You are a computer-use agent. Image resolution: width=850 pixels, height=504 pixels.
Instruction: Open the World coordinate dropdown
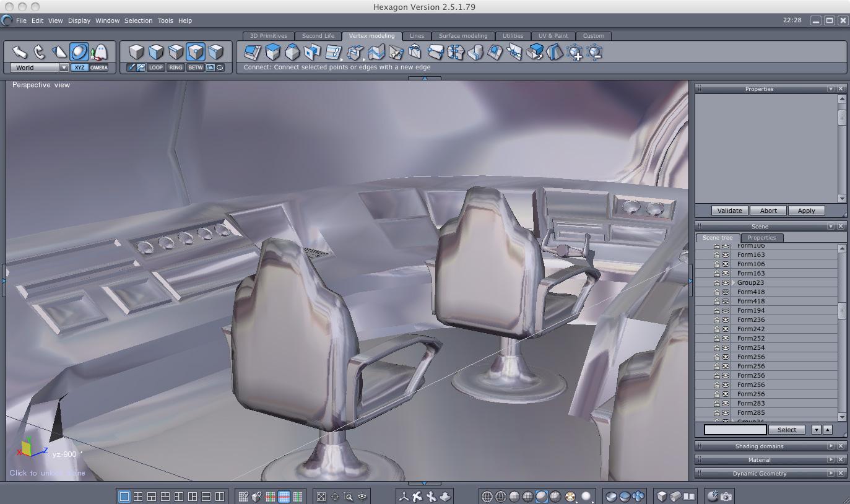64,67
